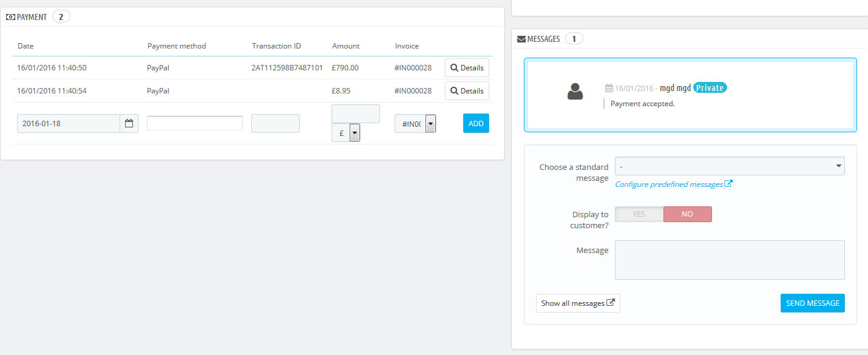Click the MESSAGES panel heading

(543, 39)
